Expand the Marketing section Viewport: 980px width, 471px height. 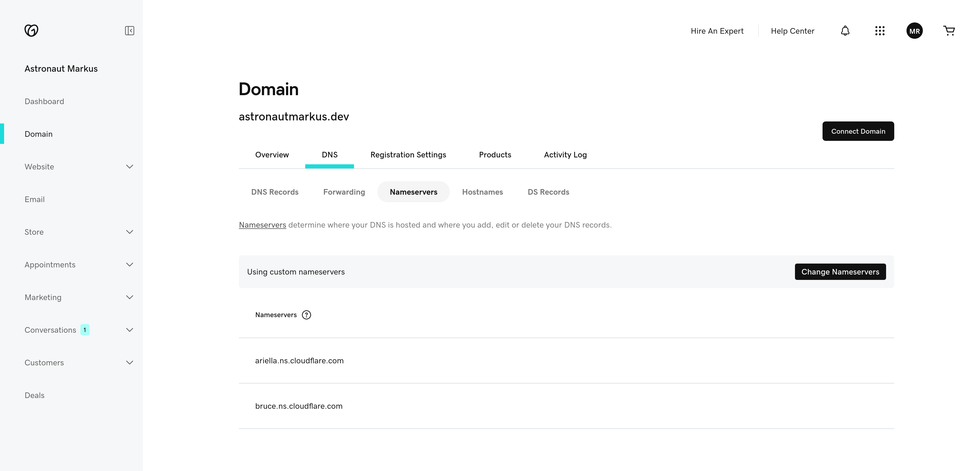click(x=129, y=297)
